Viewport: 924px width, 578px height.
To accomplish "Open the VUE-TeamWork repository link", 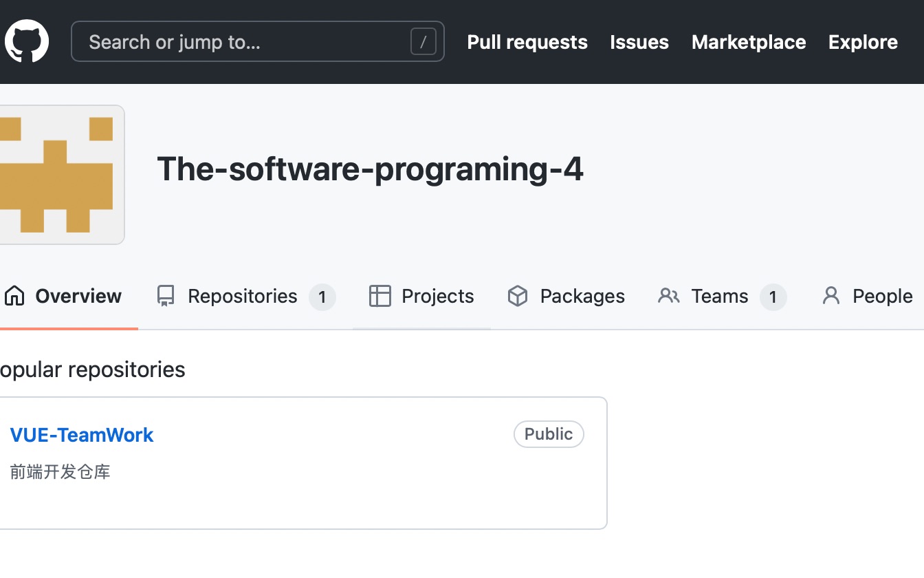I will [x=82, y=435].
